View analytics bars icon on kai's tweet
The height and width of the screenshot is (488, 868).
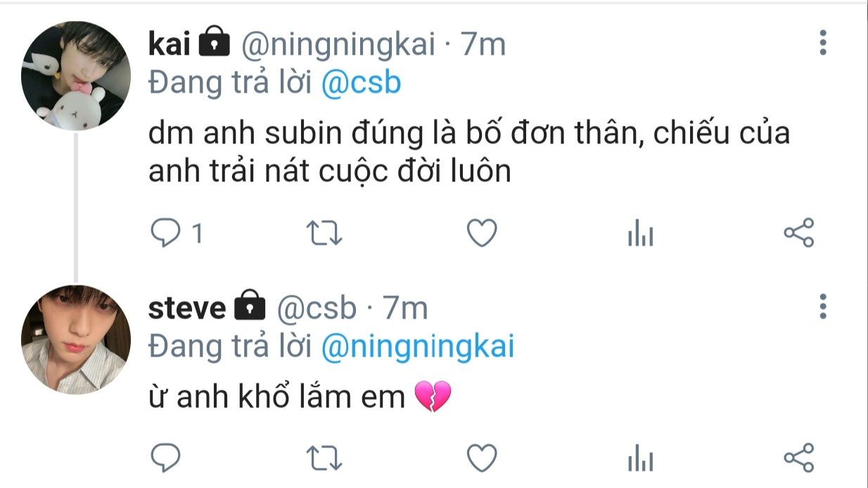[x=640, y=235]
